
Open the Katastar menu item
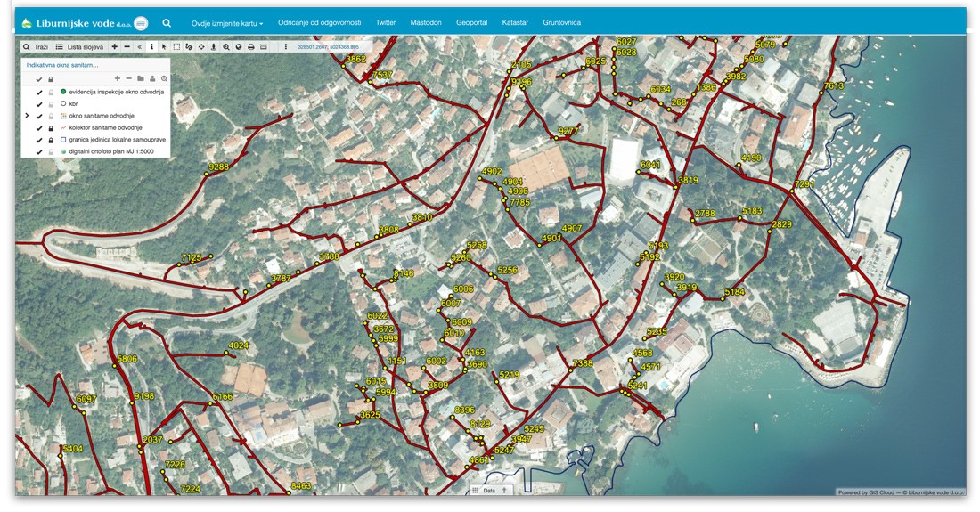click(x=515, y=22)
